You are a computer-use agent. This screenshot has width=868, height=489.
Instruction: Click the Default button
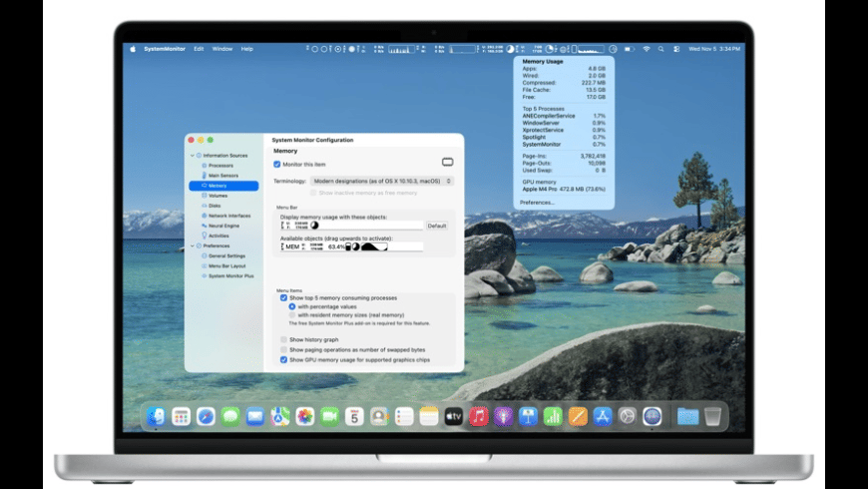[x=437, y=226]
